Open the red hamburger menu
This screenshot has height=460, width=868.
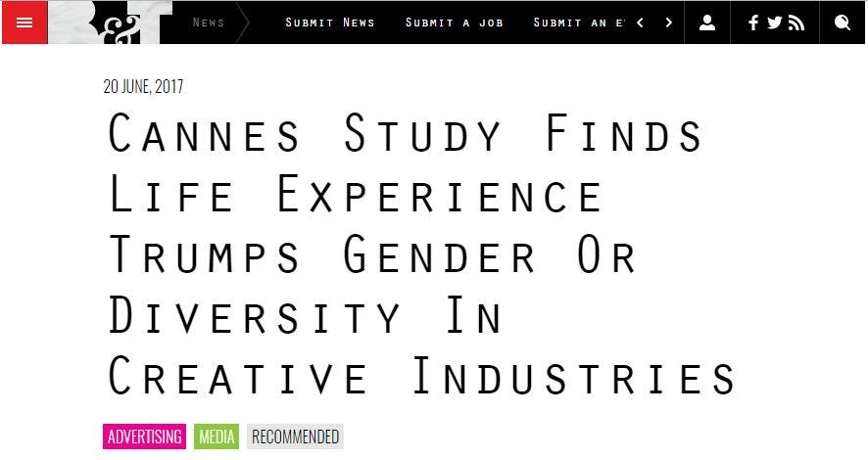point(24,23)
